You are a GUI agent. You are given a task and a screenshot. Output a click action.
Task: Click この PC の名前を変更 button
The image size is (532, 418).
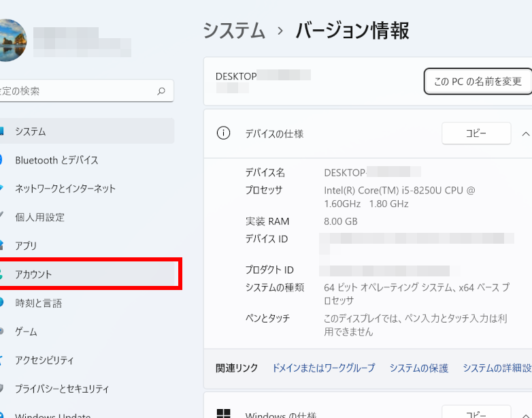478,81
